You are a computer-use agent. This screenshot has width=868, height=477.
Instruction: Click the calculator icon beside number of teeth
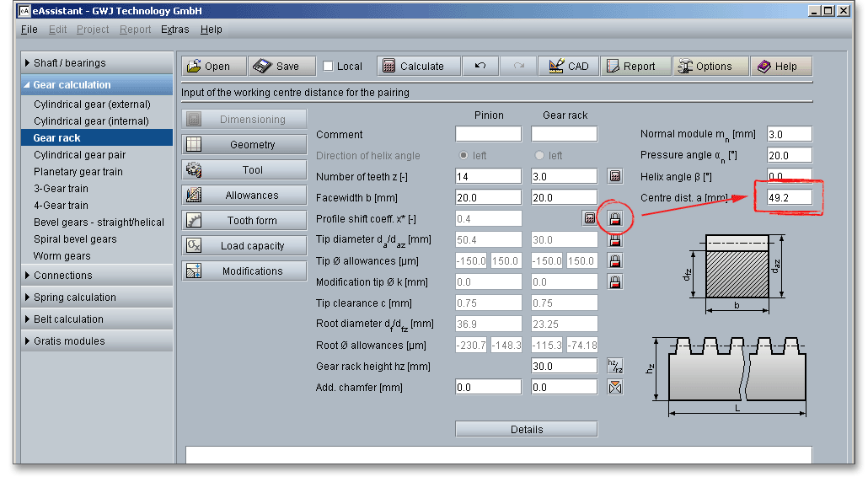coord(615,176)
